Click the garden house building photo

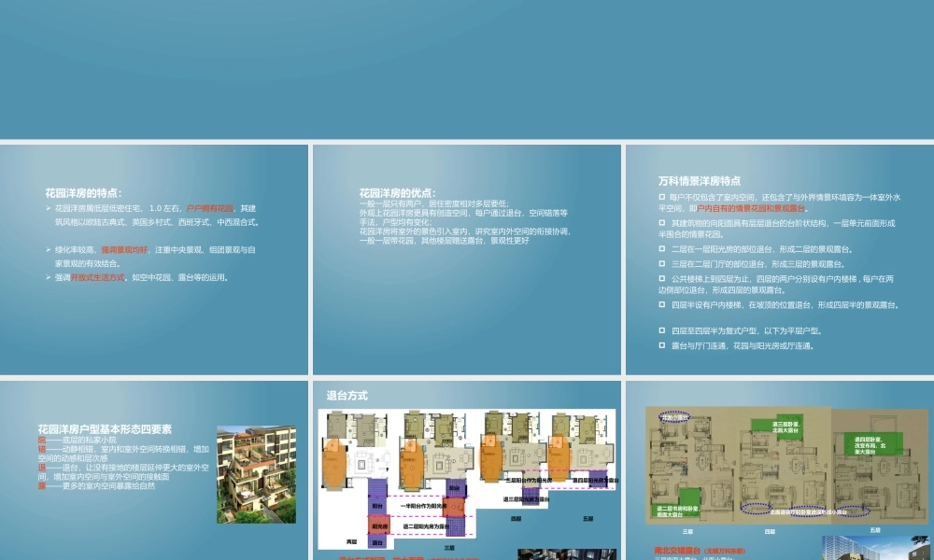click(256, 474)
